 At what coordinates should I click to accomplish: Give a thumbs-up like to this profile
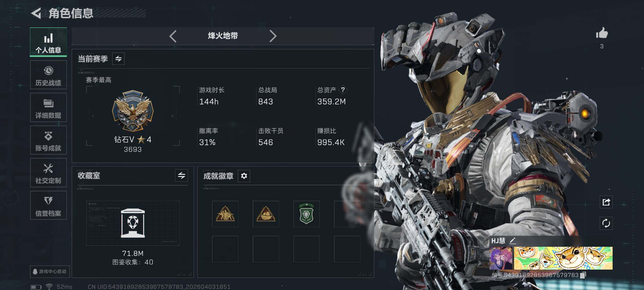click(602, 34)
